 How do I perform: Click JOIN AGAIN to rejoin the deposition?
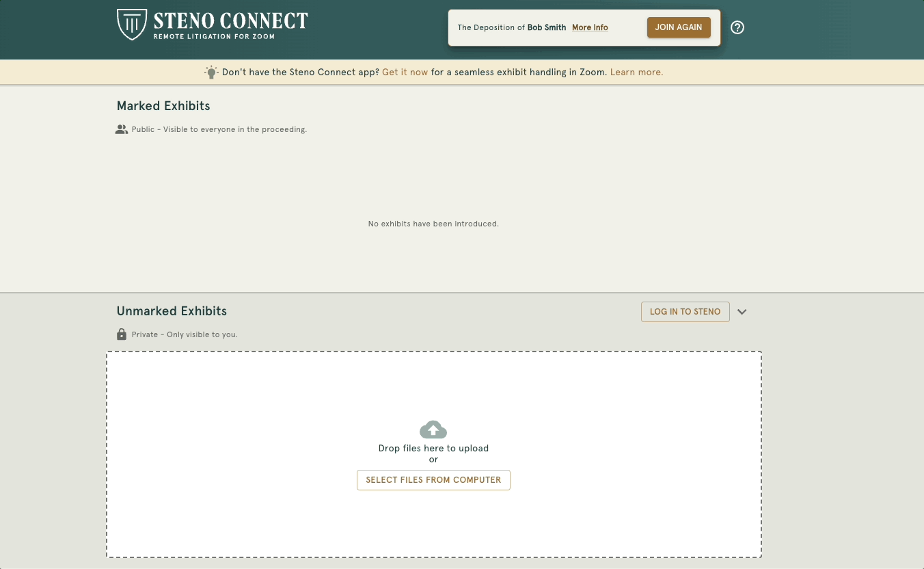click(679, 27)
